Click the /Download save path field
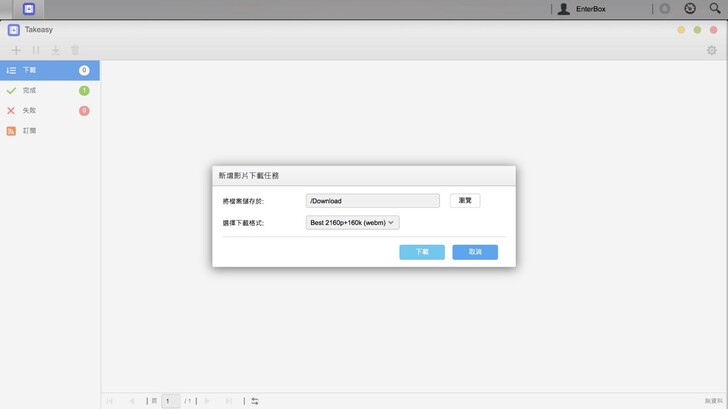The image size is (728, 409). point(372,201)
